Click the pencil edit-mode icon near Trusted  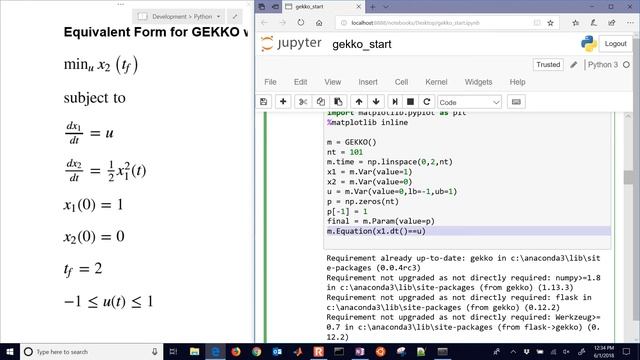click(573, 64)
